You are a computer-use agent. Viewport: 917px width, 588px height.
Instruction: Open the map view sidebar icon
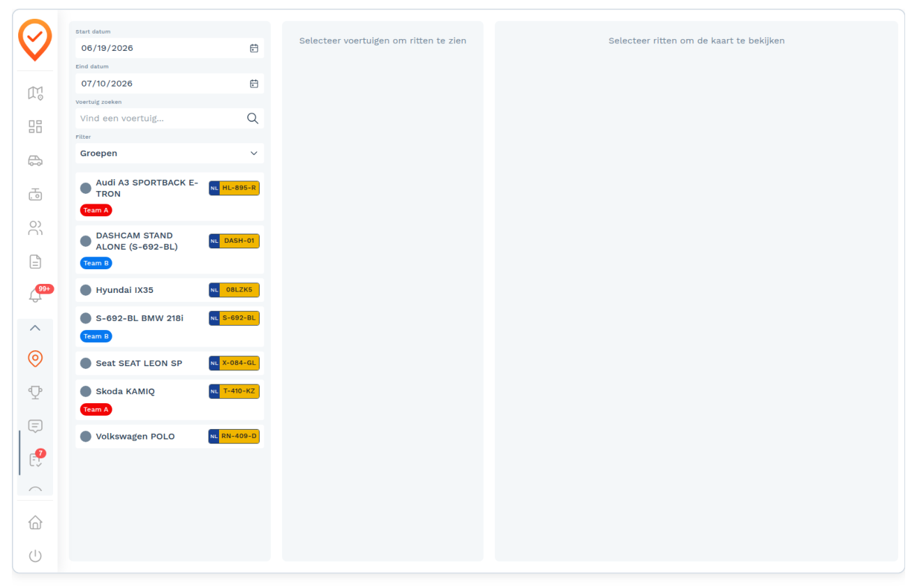(x=35, y=93)
